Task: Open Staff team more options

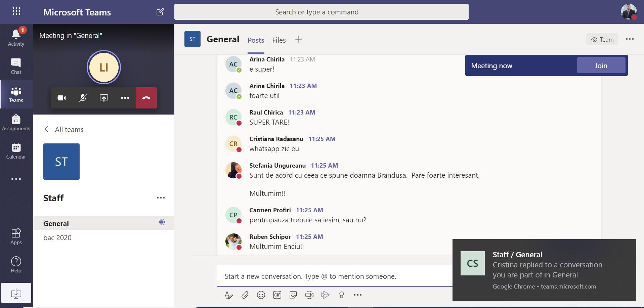Action: [161, 198]
